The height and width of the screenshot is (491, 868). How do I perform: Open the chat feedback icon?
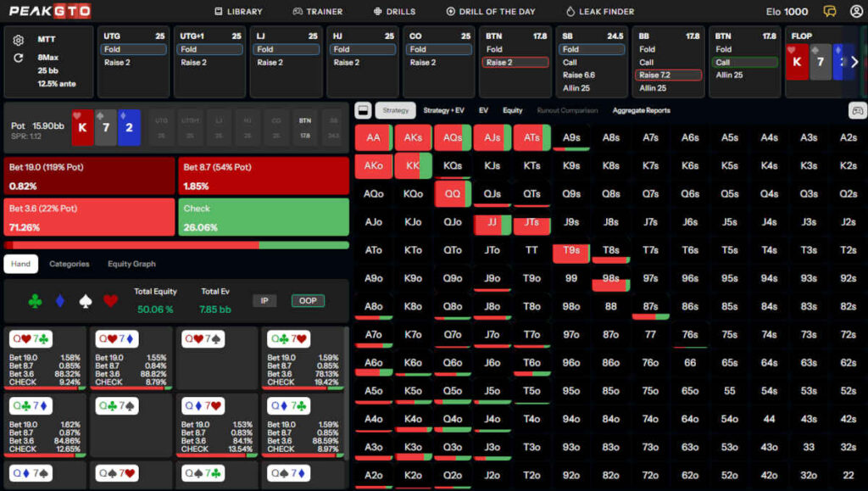click(x=830, y=11)
